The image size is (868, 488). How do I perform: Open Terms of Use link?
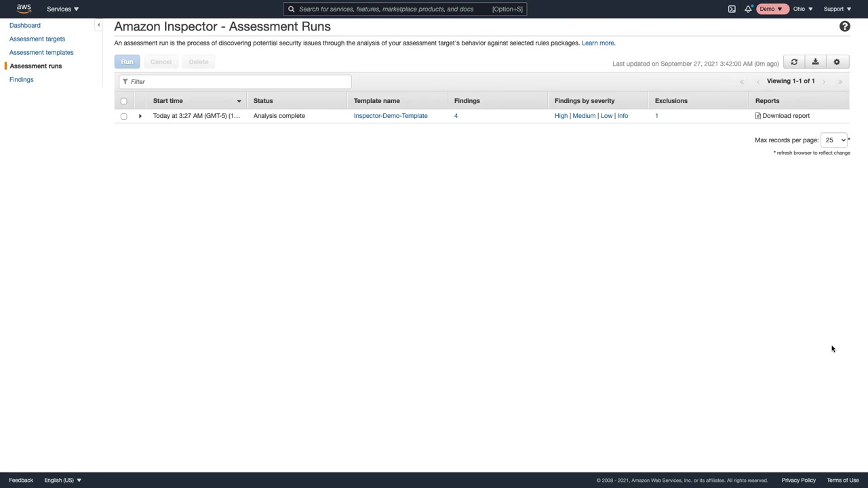click(843, 480)
